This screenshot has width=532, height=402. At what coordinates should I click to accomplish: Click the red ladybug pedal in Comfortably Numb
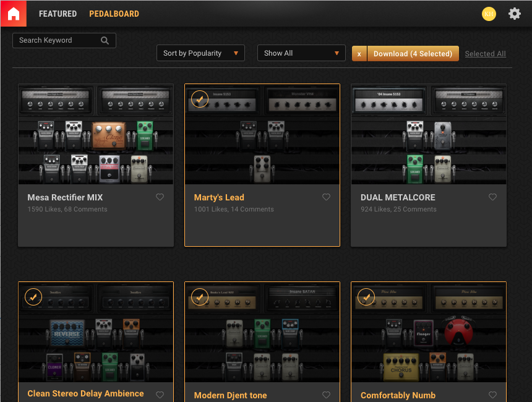(x=458, y=331)
